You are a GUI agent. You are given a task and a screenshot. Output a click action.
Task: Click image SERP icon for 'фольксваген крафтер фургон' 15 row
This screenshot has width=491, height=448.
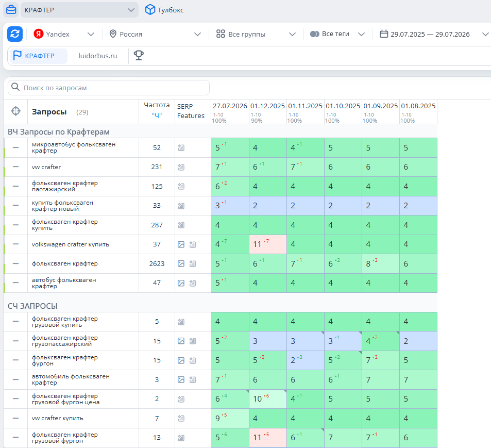(181, 360)
